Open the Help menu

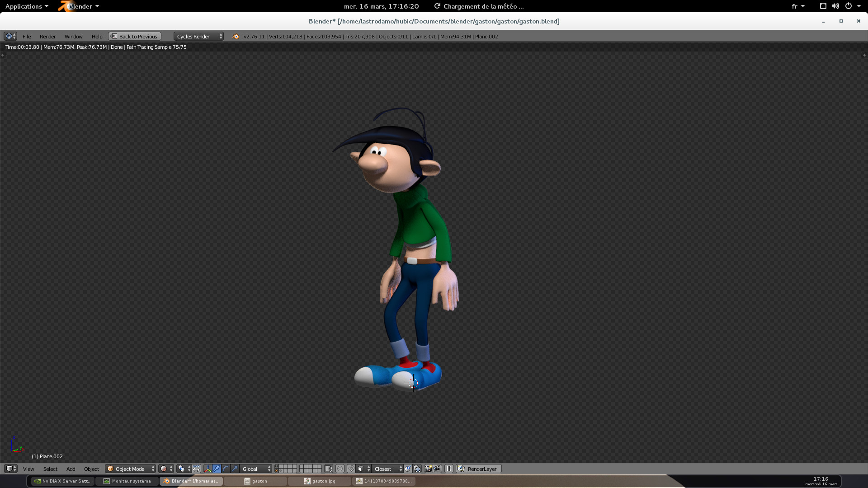(97, 36)
